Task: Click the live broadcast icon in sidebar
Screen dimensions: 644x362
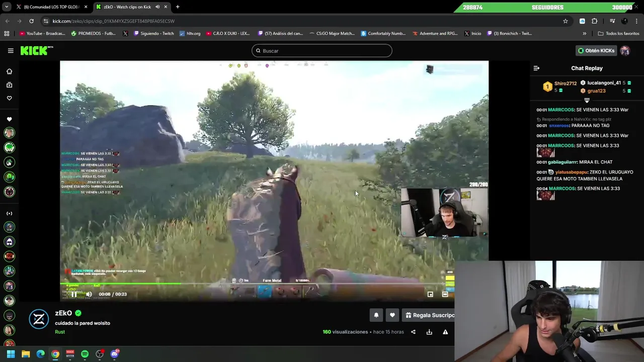Action: point(9,213)
